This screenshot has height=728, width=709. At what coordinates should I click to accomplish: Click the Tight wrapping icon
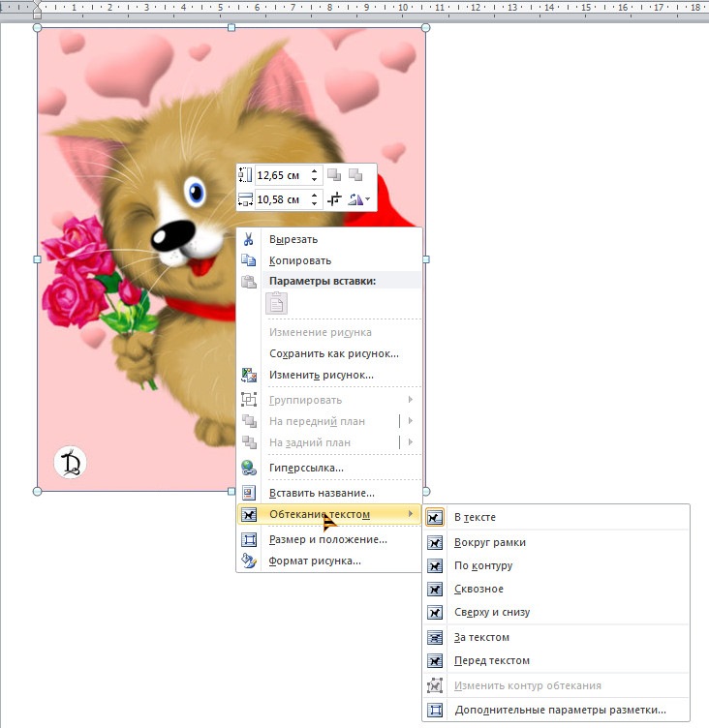[435, 565]
